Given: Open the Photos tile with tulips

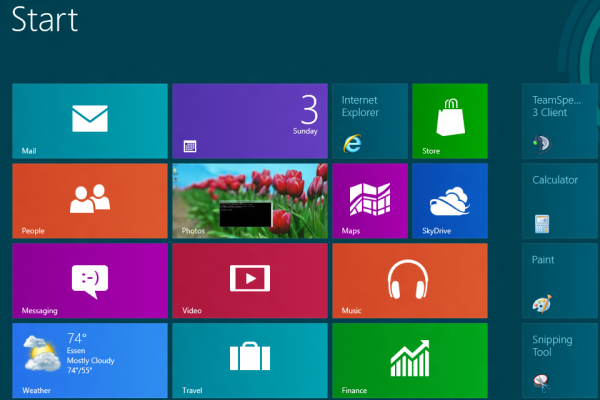Looking at the screenshot, I should 249,201.
